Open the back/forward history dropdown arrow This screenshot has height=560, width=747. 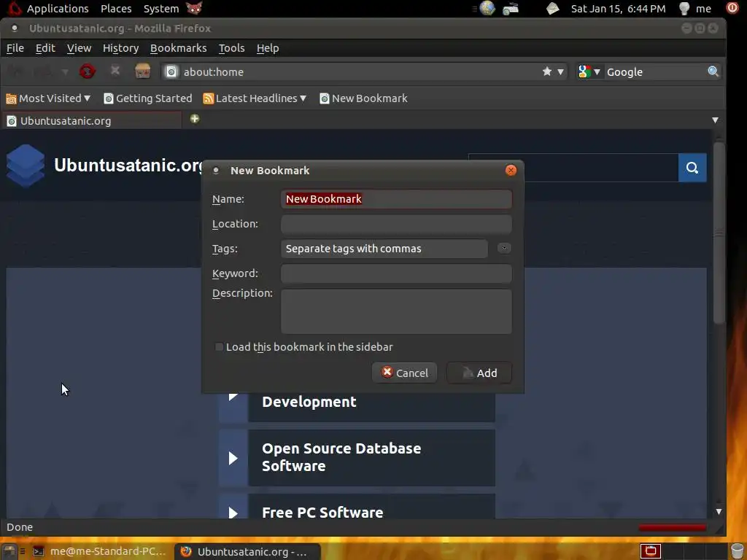pos(65,72)
